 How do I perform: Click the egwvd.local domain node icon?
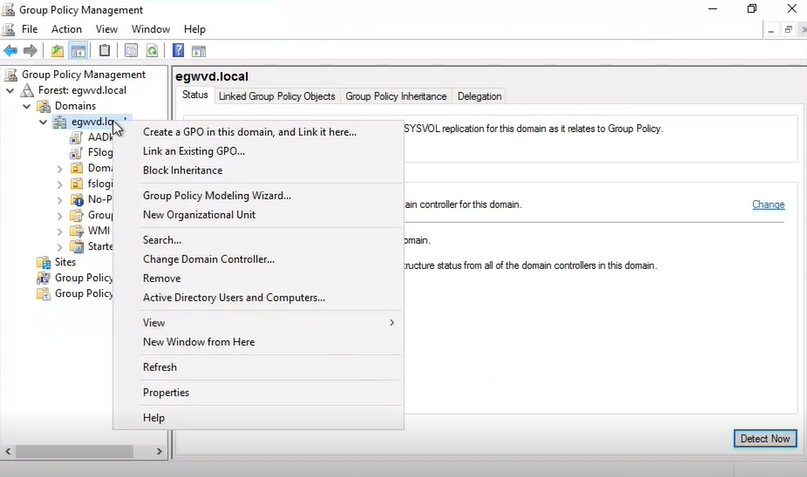coord(60,122)
